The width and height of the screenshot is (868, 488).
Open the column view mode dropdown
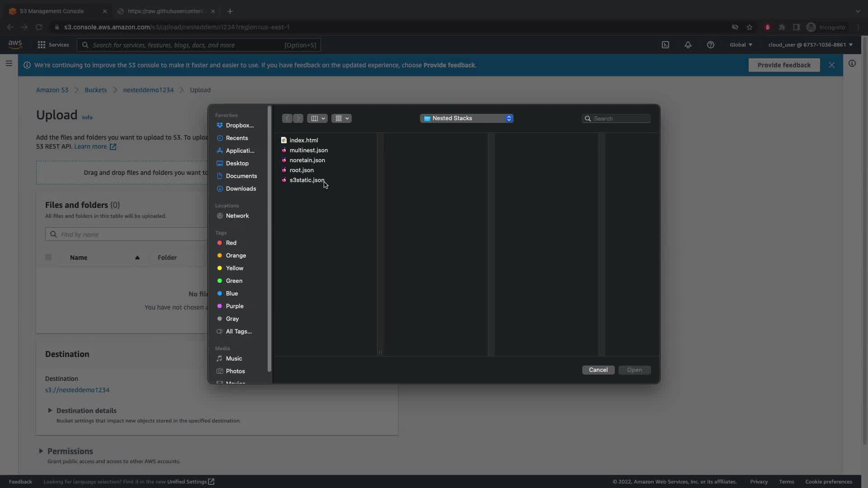(x=317, y=118)
